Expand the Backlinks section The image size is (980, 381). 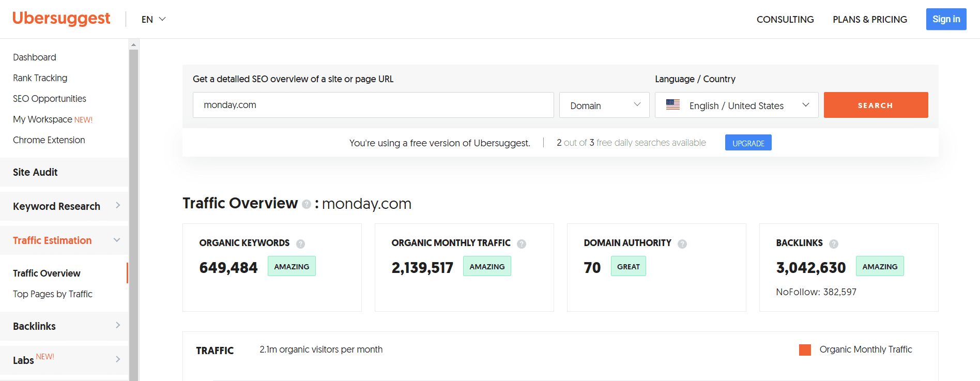pos(64,326)
